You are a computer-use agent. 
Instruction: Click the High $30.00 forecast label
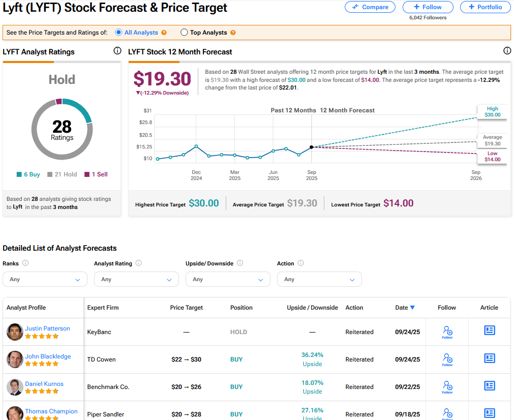point(492,112)
